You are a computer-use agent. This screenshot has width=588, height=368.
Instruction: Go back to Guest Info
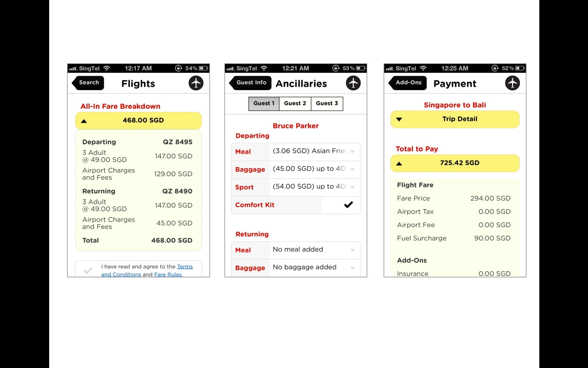pos(250,83)
